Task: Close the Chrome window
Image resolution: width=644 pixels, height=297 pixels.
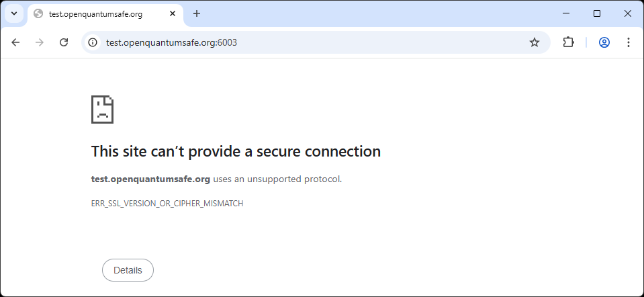Action: coord(628,13)
